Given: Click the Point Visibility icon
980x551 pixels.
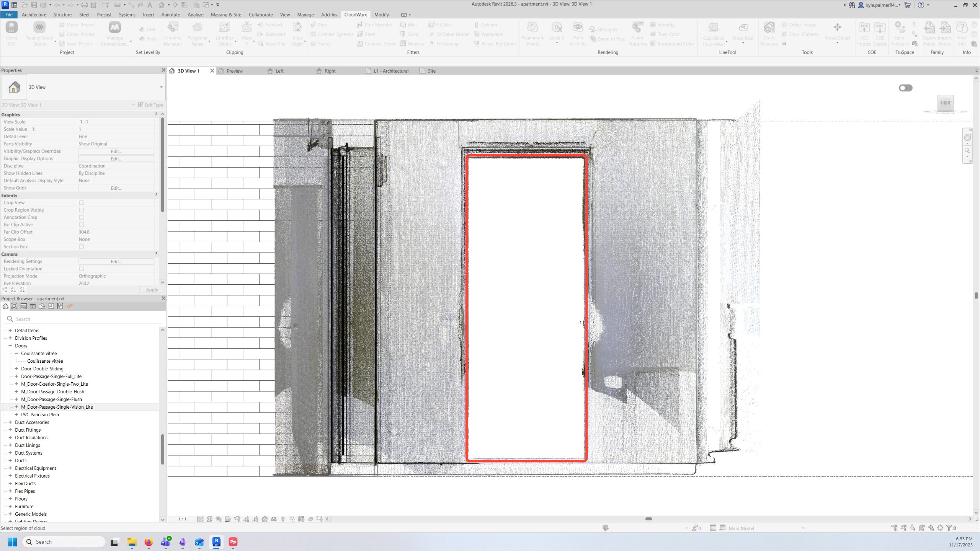Looking at the screenshot, I should pos(578,28).
